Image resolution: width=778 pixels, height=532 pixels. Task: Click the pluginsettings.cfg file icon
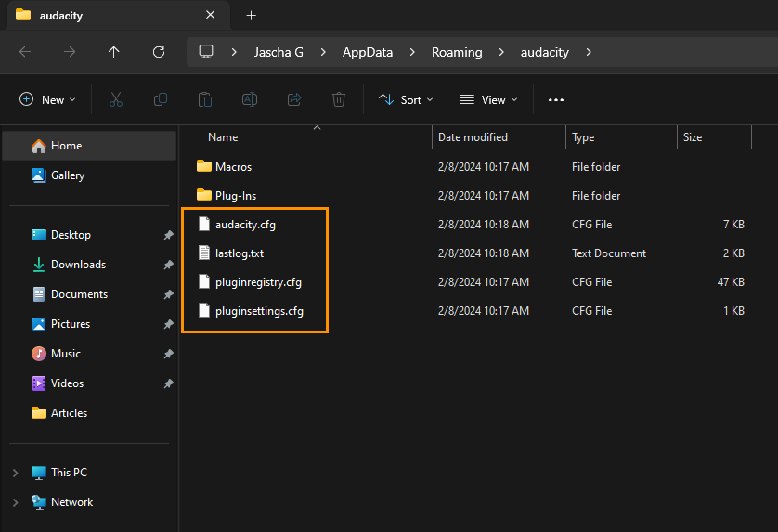pos(204,310)
